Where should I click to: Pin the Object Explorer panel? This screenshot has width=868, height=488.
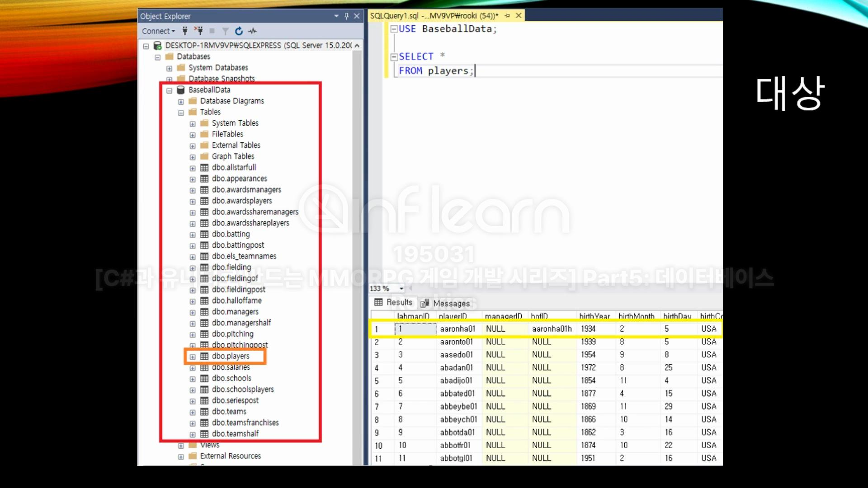[346, 16]
